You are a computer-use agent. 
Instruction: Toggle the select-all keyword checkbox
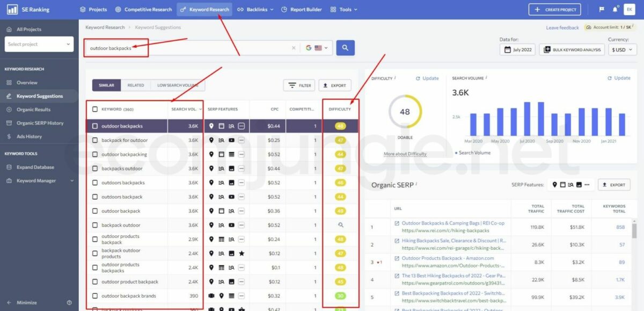pyautogui.click(x=95, y=109)
